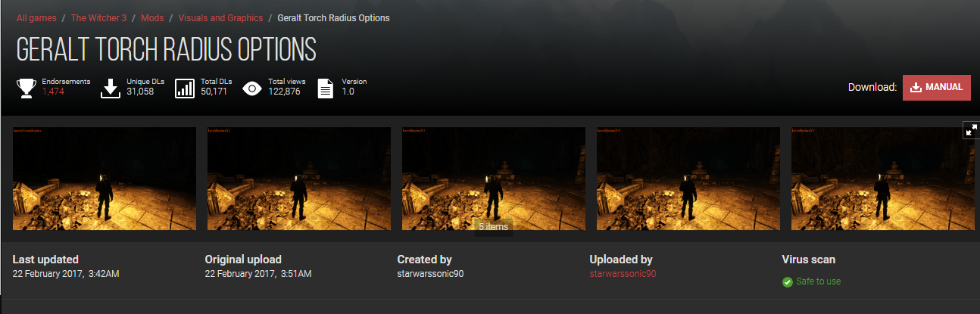Click the endorsements trophy icon

tap(27, 88)
